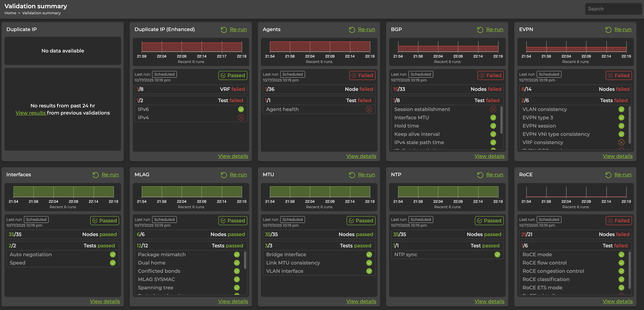Click the MLAG tests list scrollbar

point(245,260)
